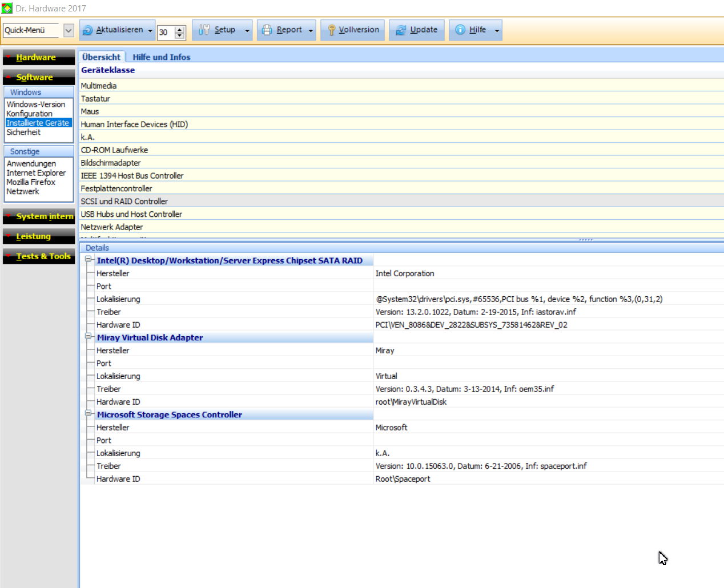The width and height of the screenshot is (724, 588).
Task: Select the Intel(R) Desktop/Workstation/Server Express Chipset heading
Action: pyautogui.click(x=230, y=261)
